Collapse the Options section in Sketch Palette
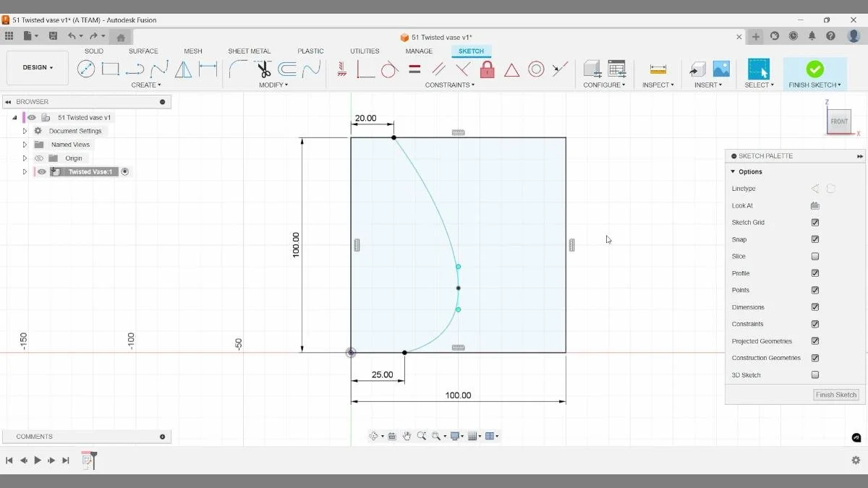This screenshot has width=868, height=488. click(x=733, y=172)
